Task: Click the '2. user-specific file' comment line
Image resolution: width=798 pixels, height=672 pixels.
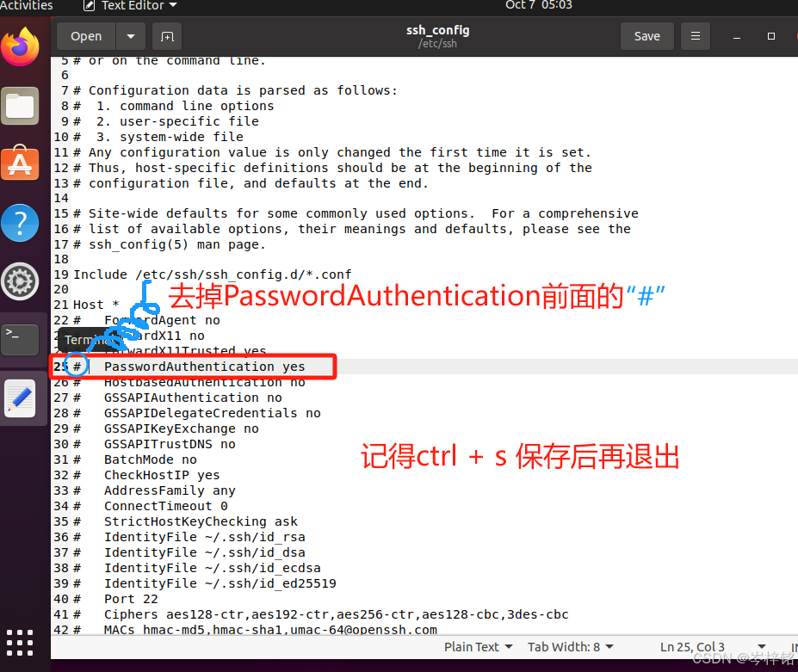Action: pos(166,121)
